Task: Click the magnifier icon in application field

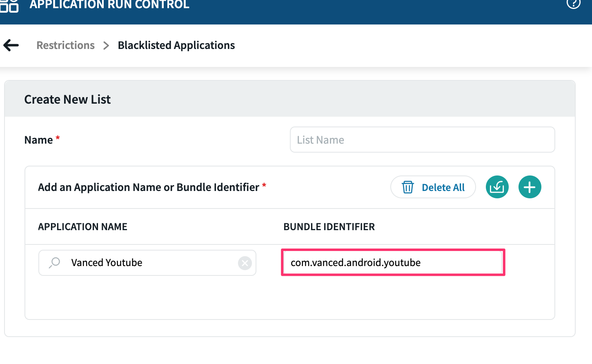Action: [x=55, y=263]
